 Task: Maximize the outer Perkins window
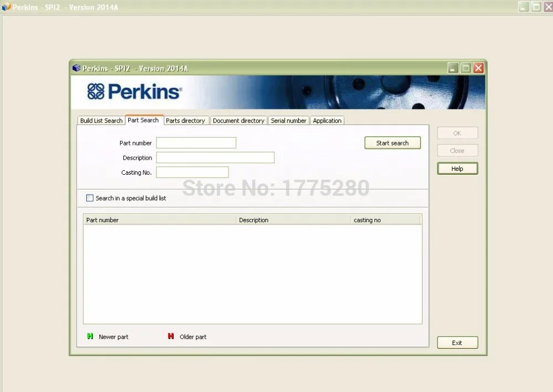(536, 7)
